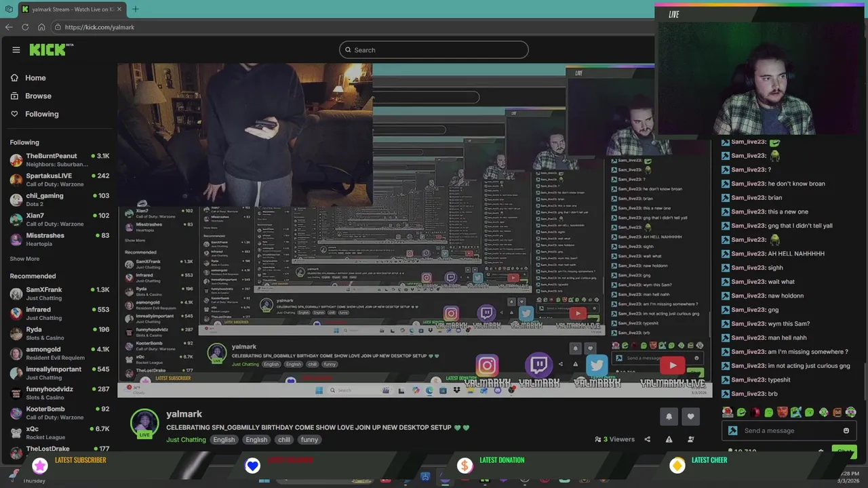This screenshot has height=488, width=868.
Task: Toggle the heart follow button for yalmark
Action: (690, 417)
